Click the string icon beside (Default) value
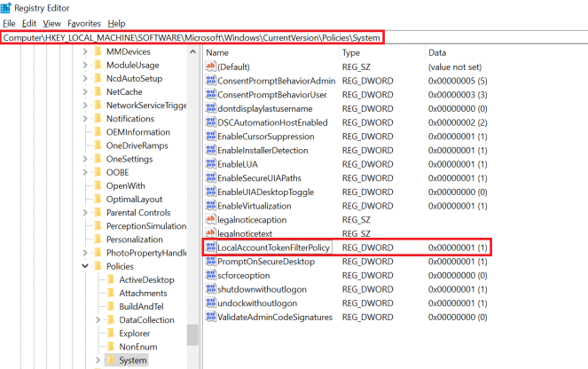This screenshot has width=588, height=369. (211, 67)
